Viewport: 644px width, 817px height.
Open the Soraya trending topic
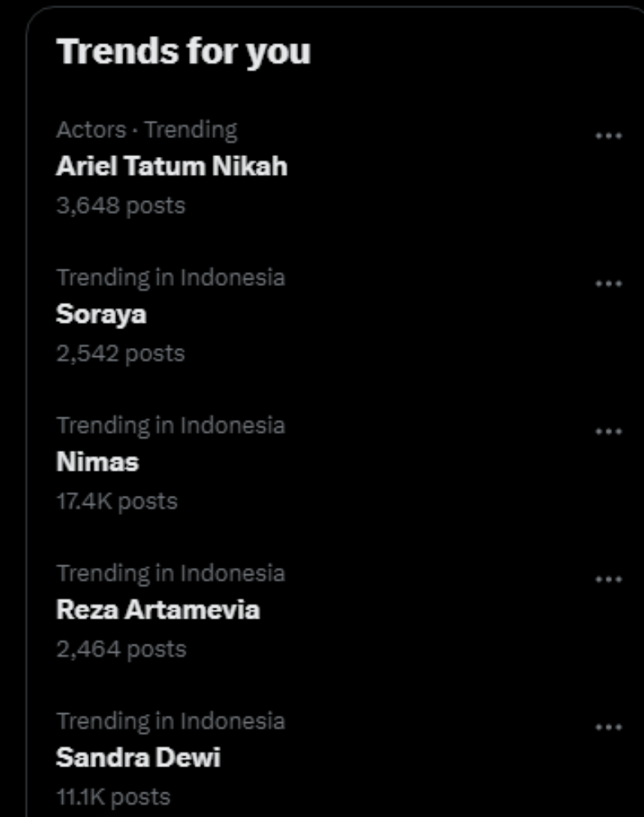tap(101, 315)
